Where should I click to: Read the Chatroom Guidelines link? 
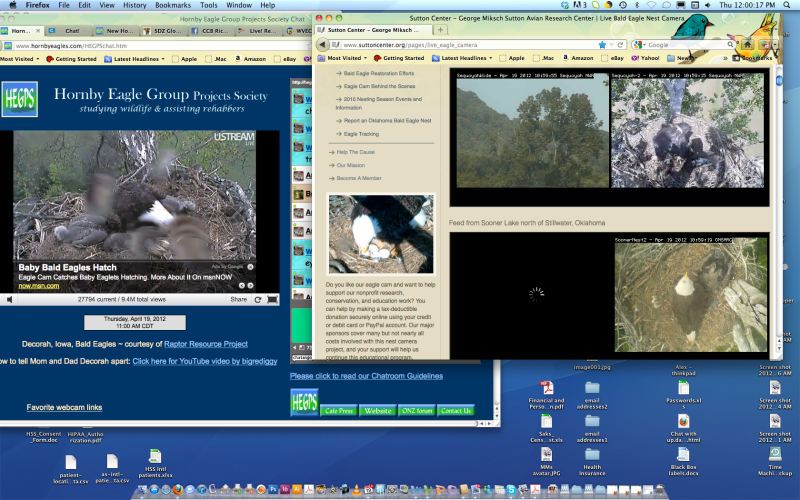tap(366, 376)
